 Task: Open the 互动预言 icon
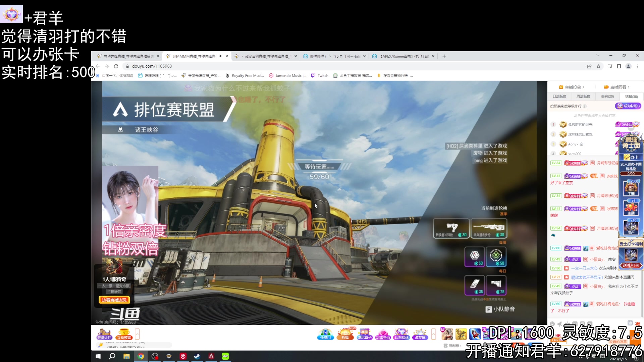(x=124, y=334)
